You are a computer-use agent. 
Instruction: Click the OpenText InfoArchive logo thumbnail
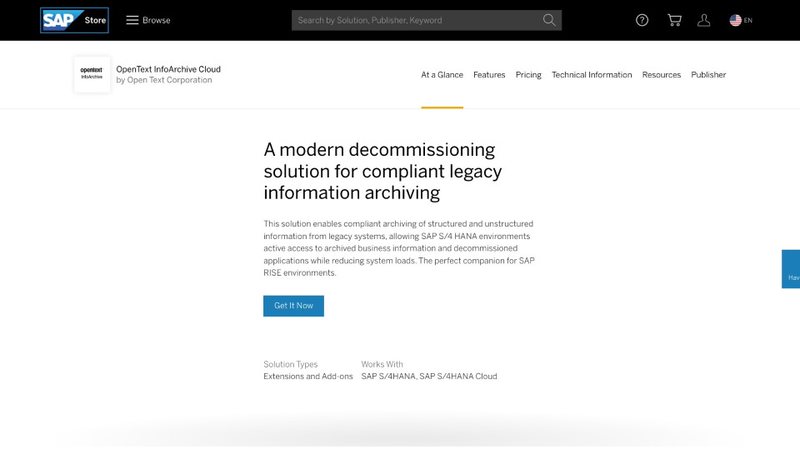pyautogui.click(x=92, y=74)
